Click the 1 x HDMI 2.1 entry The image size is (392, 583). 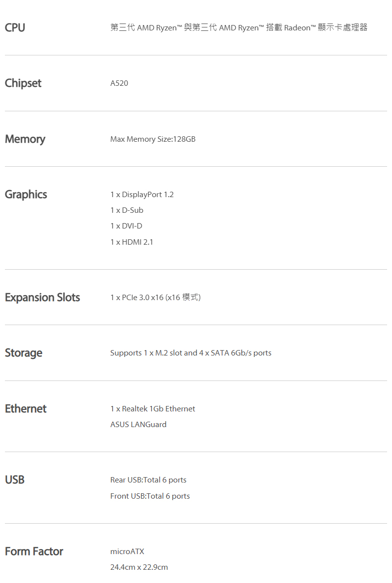(x=131, y=242)
